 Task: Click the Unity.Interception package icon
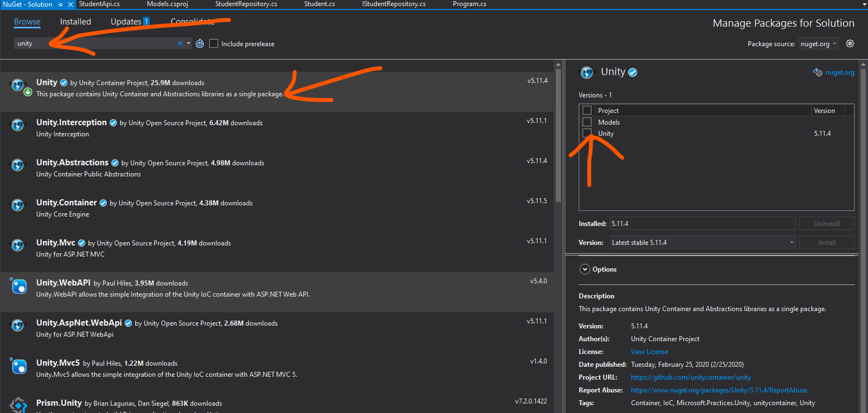click(18, 125)
